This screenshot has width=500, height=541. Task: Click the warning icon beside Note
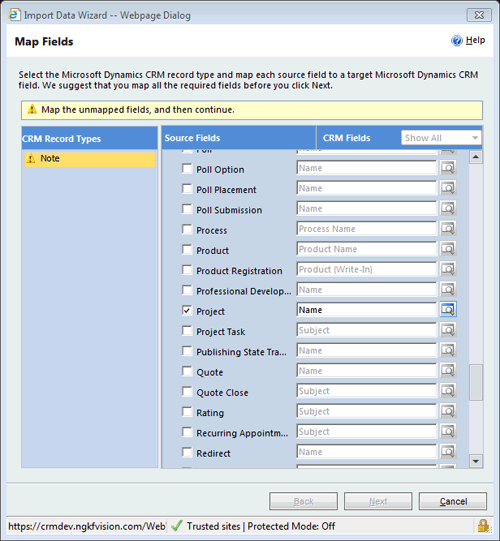(x=31, y=158)
